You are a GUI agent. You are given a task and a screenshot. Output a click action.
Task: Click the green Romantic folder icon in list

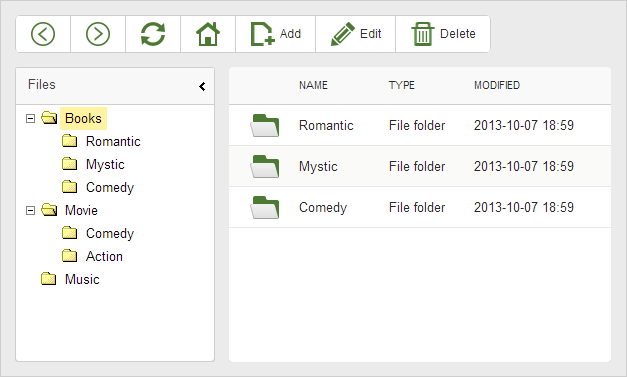[x=265, y=126]
